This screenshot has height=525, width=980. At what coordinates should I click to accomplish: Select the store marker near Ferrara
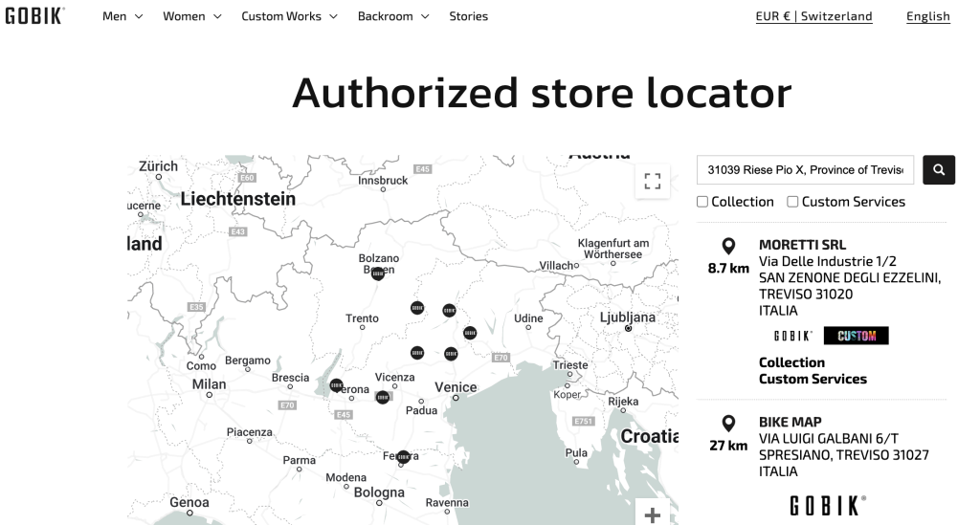pos(404,457)
